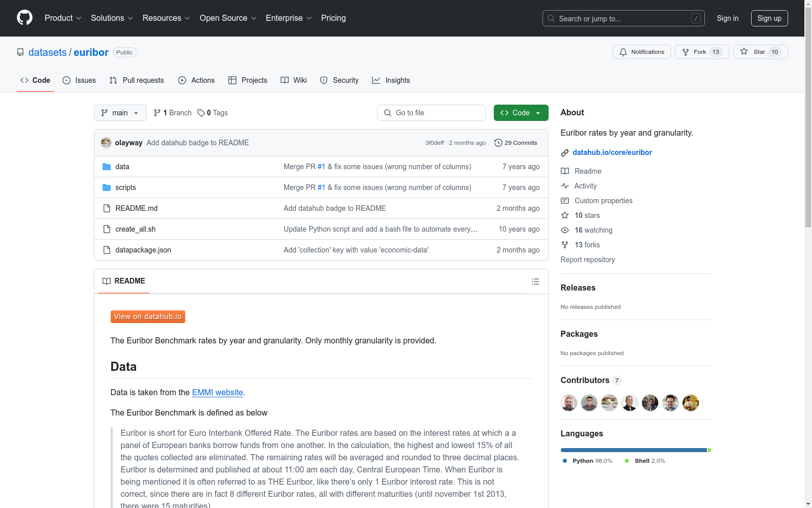
Task: Open the green Code dropdown button
Action: tap(521, 113)
